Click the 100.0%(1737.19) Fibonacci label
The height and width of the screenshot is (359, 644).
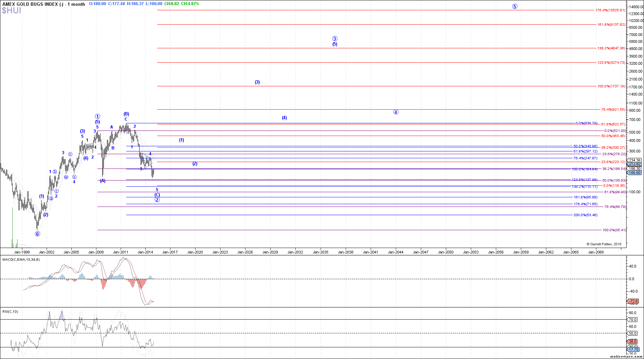(611, 86)
